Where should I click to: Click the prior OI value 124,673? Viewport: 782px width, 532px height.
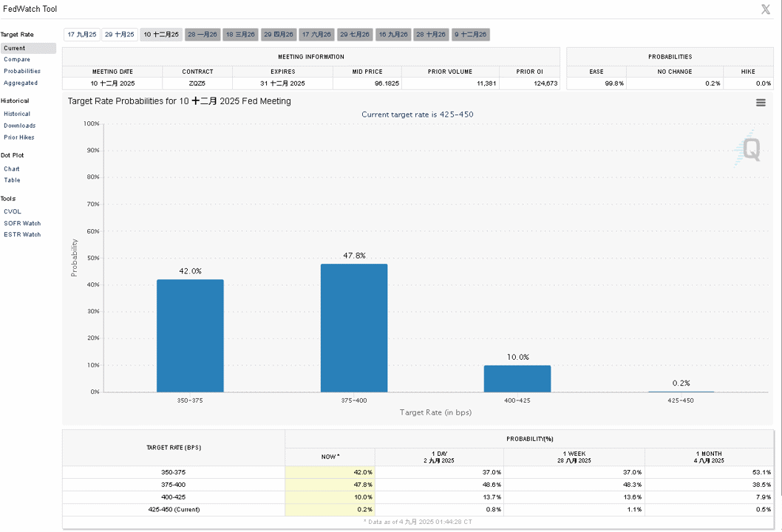pos(545,83)
